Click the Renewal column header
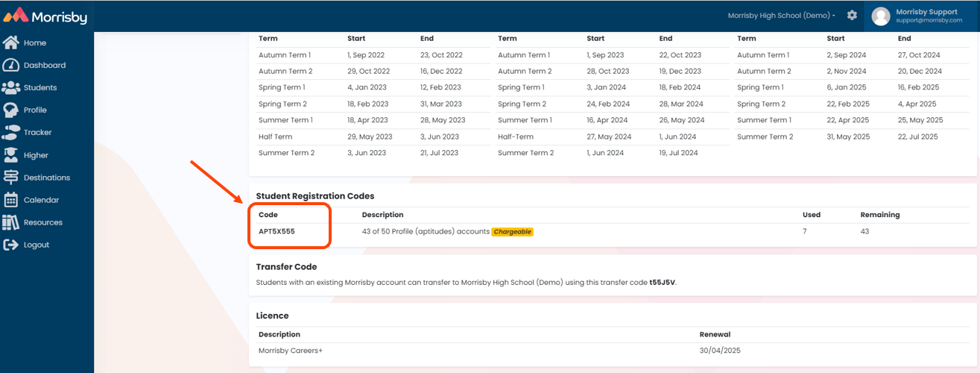Viewport: 980px width, 373px height. [x=715, y=334]
